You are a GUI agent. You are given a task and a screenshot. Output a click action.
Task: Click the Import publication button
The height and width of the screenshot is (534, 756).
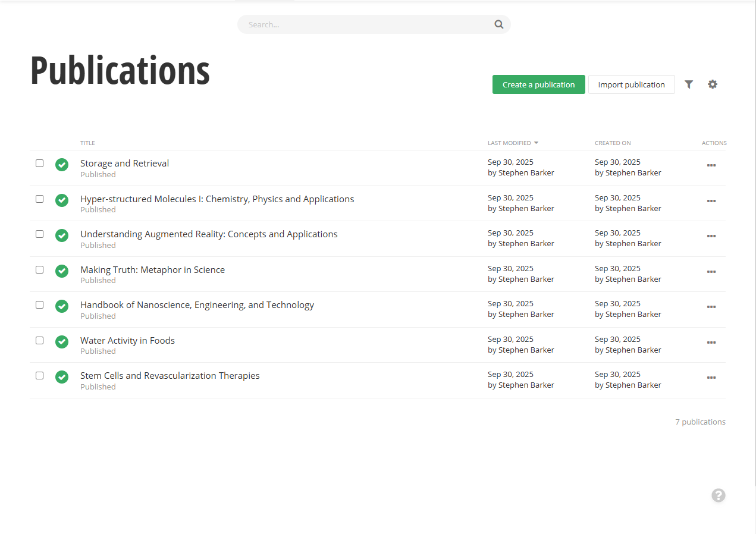tap(632, 84)
